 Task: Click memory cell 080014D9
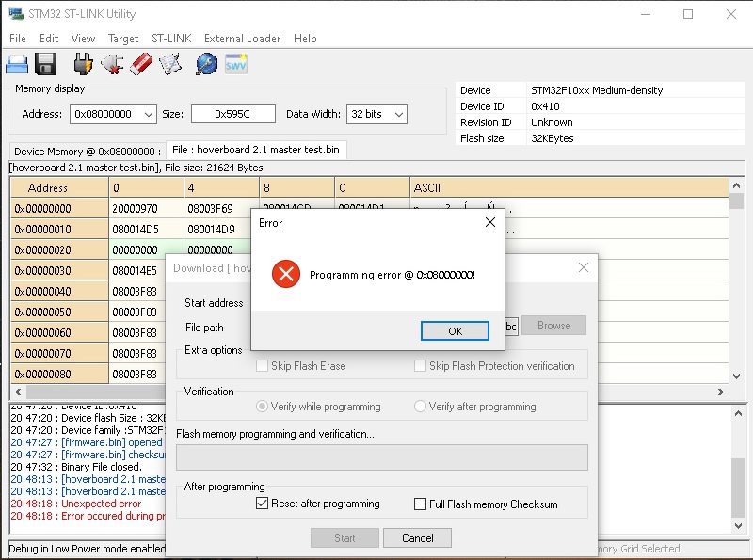point(218,229)
